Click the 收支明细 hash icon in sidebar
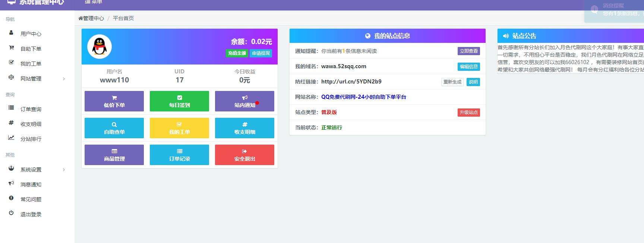Image resolution: width=644 pixels, height=243 pixels. pos(11,123)
